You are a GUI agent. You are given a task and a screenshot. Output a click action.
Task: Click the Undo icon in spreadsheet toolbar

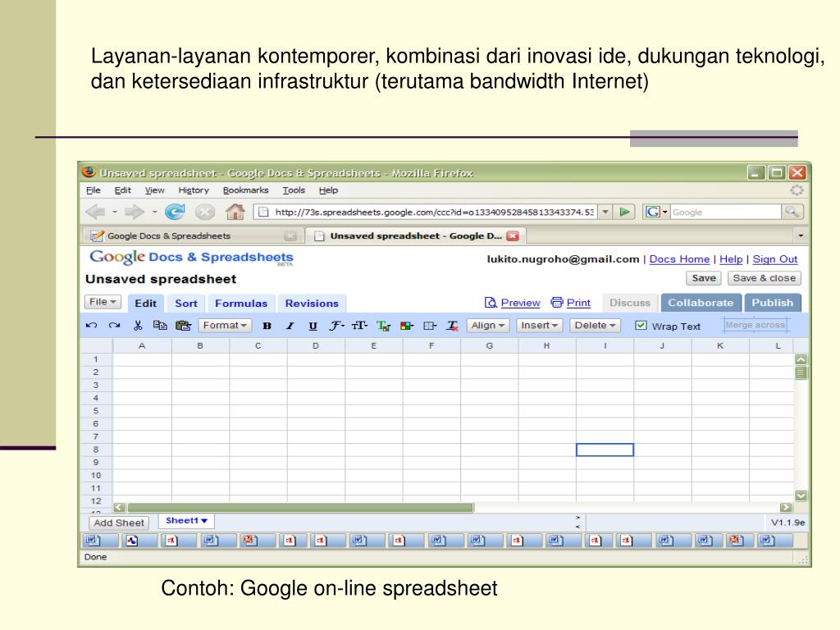click(x=91, y=325)
